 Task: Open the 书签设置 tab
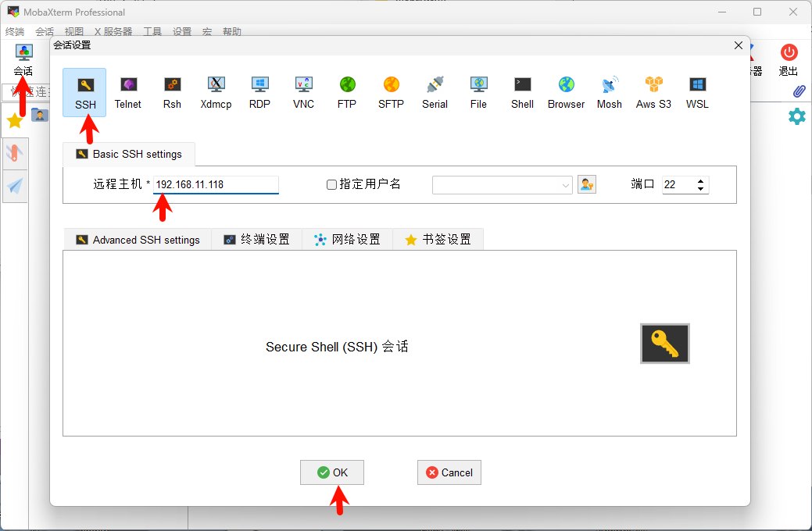point(438,240)
